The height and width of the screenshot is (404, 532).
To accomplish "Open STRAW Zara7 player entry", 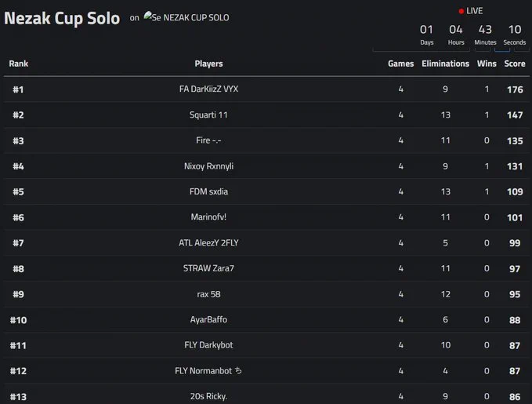I will point(208,268).
